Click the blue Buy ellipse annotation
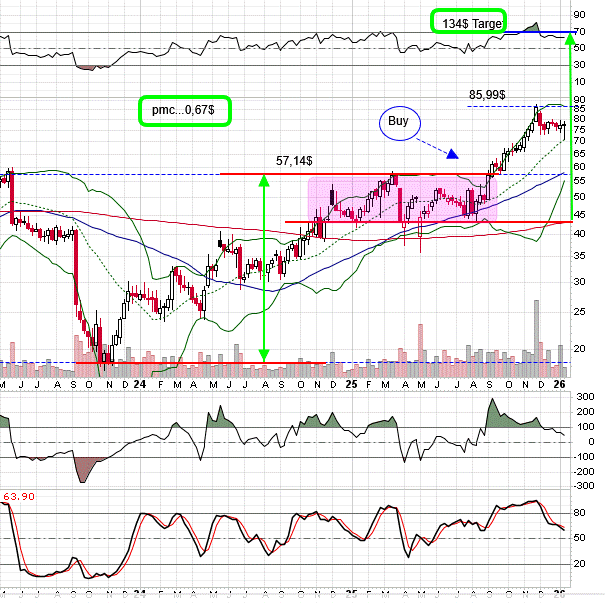 pyautogui.click(x=398, y=122)
